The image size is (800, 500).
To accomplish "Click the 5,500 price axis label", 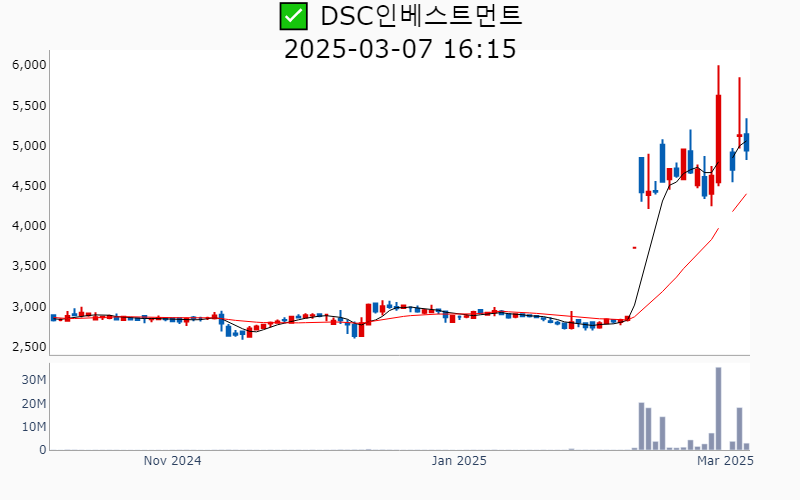I will pyautogui.click(x=29, y=106).
